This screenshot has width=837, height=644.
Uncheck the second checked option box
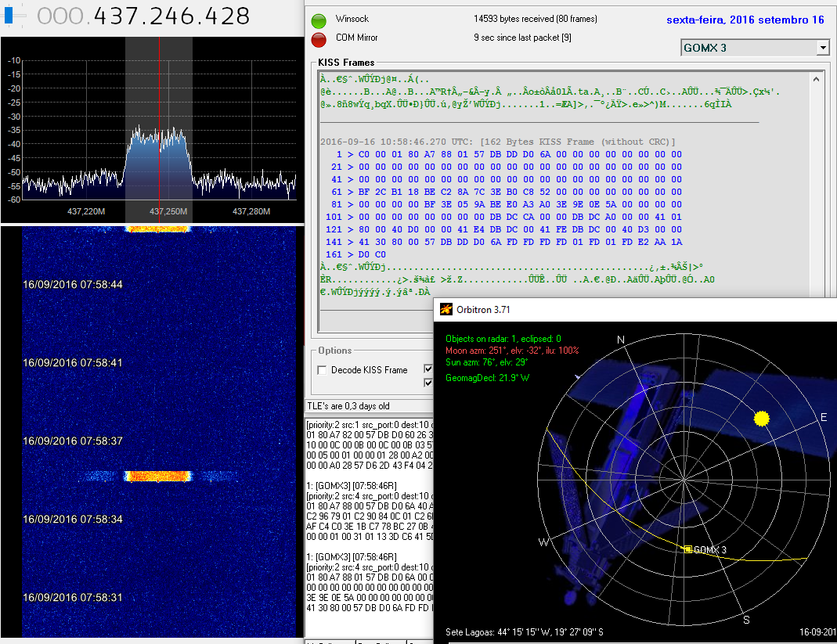[428, 383]
